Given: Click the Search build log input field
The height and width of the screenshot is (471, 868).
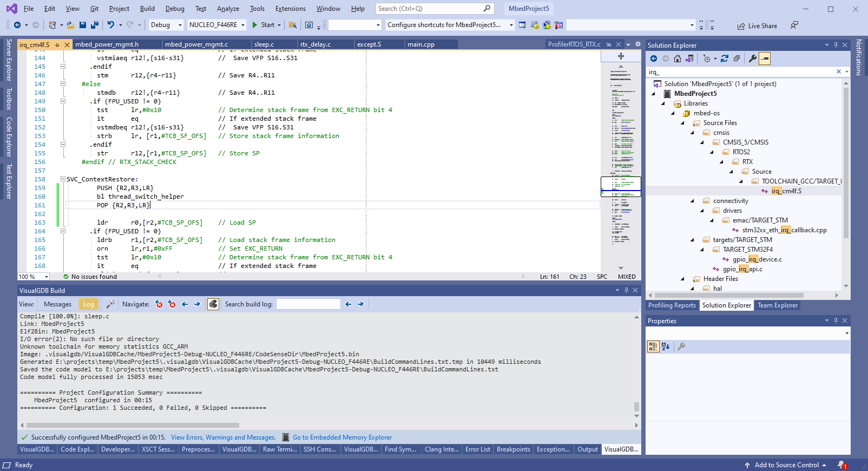Looking at the screenshot, I should tap(308, 304).
